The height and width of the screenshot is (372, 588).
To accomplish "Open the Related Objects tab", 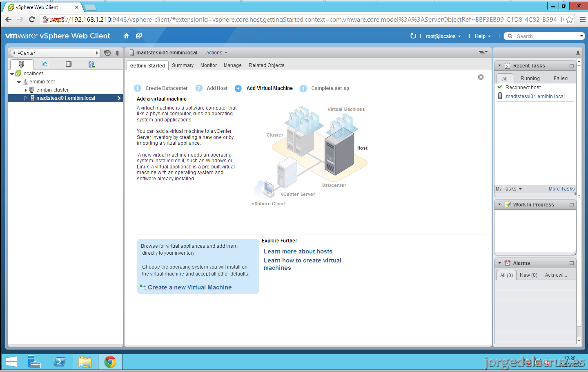I will pos(266,65).
